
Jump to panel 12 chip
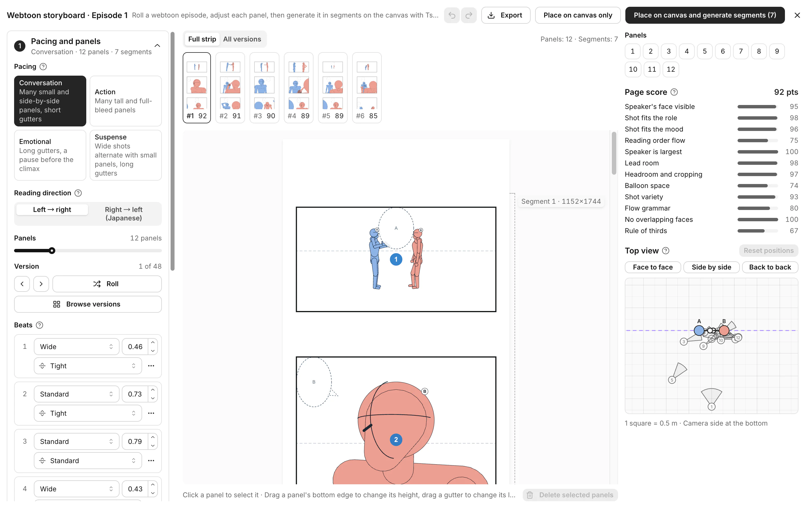[x=670, y=69]
